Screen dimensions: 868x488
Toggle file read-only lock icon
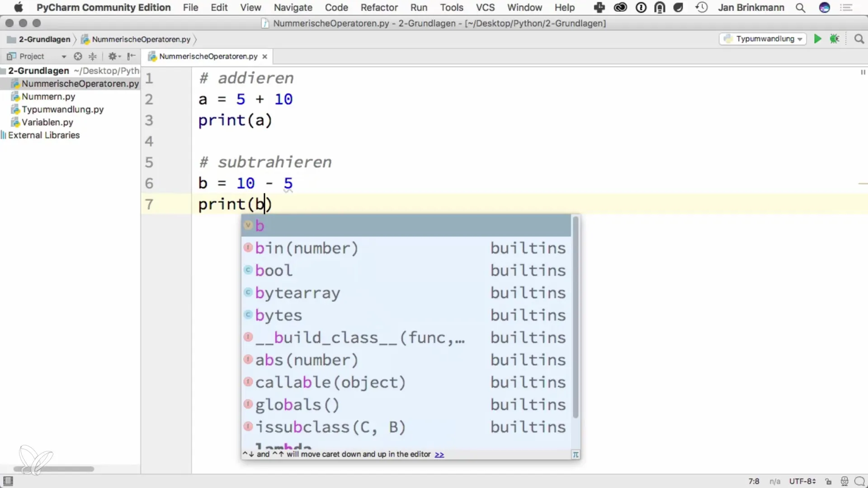(828, 481)
